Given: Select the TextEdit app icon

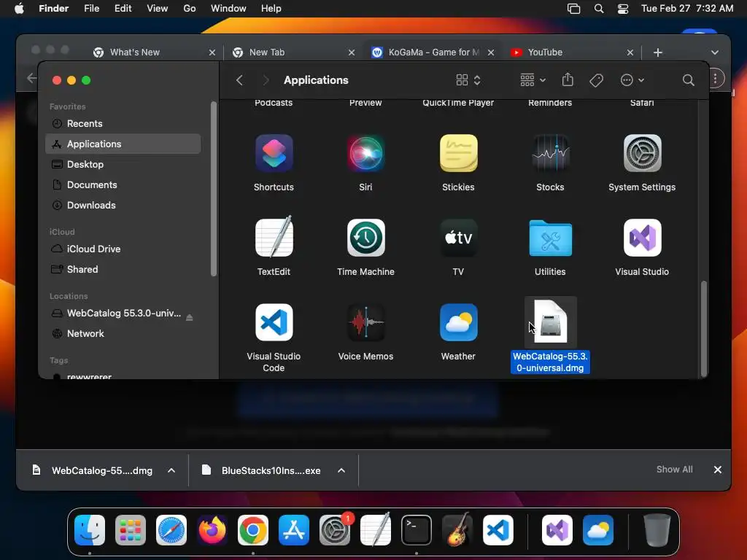Looking at the screenshot, I should (274, 237).
